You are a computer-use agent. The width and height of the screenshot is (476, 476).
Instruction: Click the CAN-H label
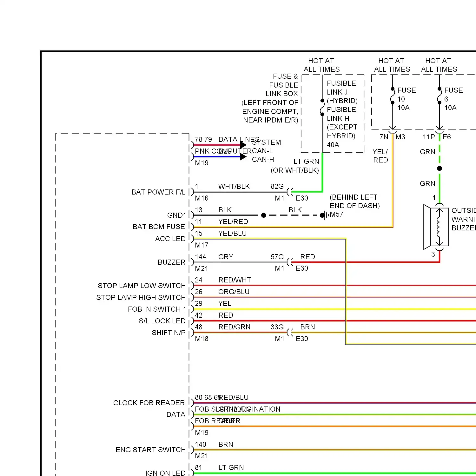pyautogui.click(x=263, y=159)
